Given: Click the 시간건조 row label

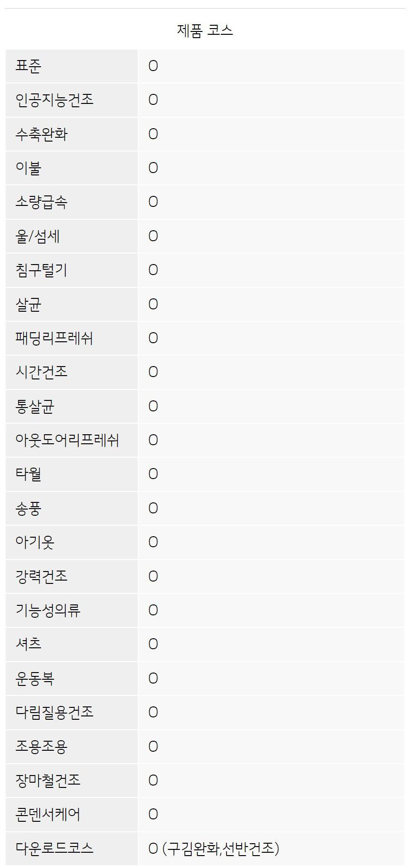Looking at the screenshot, I should 41,372.
